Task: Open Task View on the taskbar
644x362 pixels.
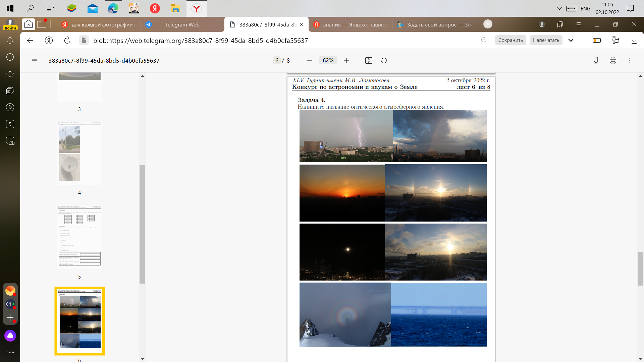Action: coord(50,8)
